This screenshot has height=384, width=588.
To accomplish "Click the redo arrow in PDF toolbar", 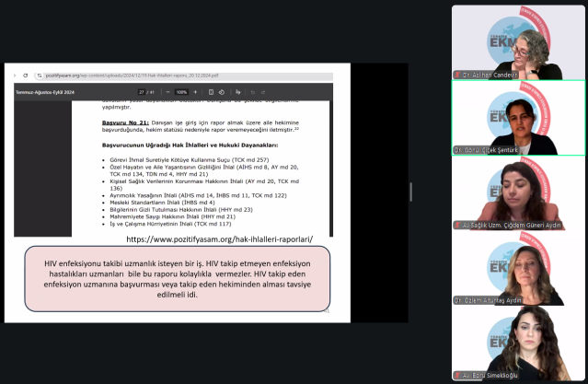I will coord(264,92).
